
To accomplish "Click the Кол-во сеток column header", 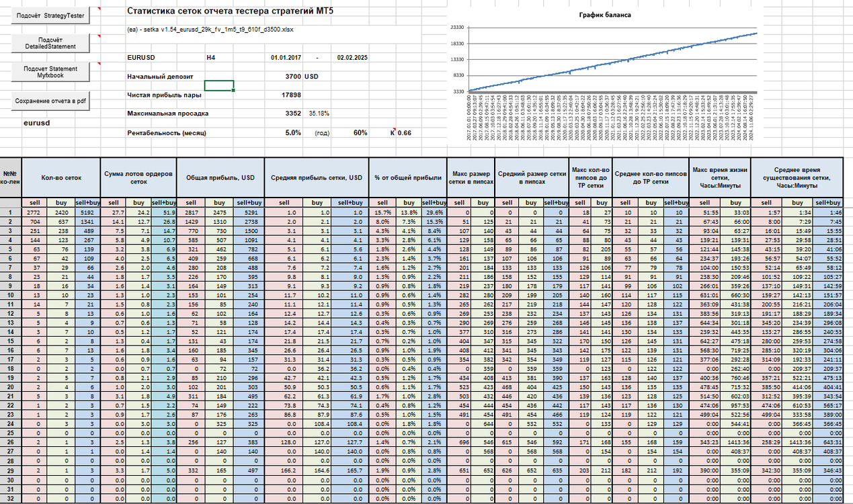I will (60, 177).
